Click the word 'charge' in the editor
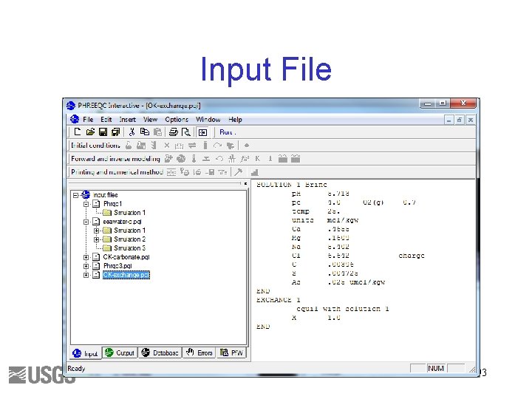 tap(412, 256)
